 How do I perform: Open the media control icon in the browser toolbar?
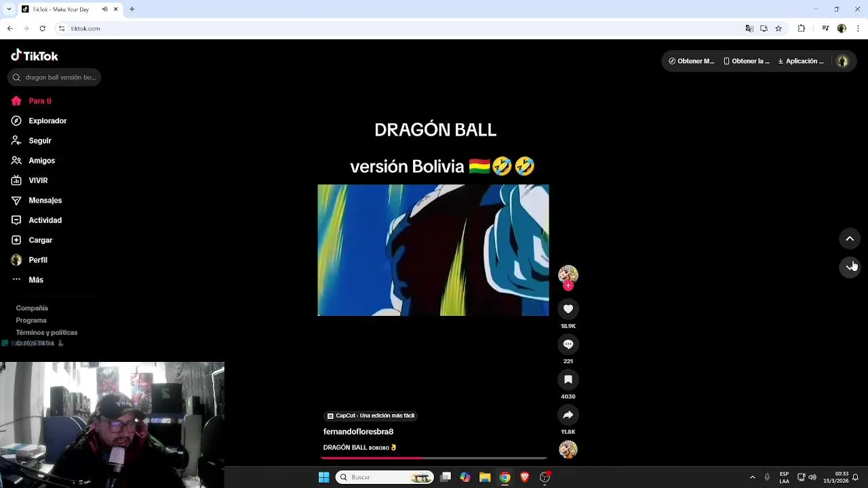pos(825,28)
